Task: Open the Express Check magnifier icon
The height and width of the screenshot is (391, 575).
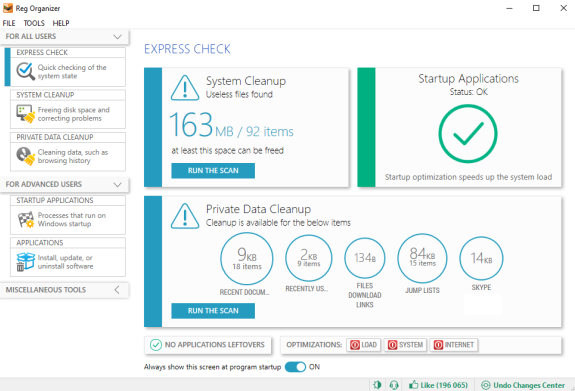Action: click(x=25, y=71)
